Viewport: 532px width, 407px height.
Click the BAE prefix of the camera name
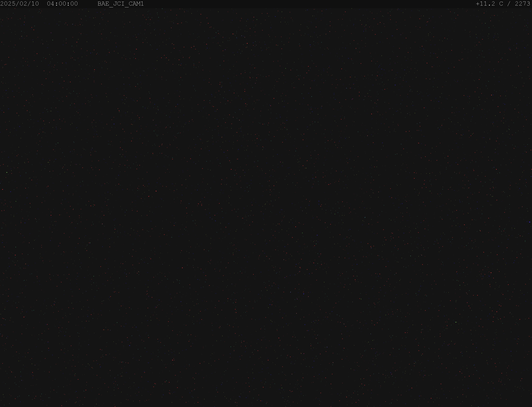tap(103, 4)
